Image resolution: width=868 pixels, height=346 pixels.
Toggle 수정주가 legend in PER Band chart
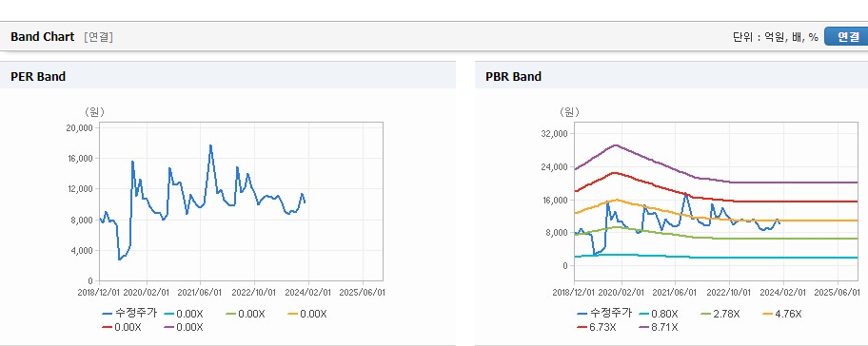[x=129, y=314]
